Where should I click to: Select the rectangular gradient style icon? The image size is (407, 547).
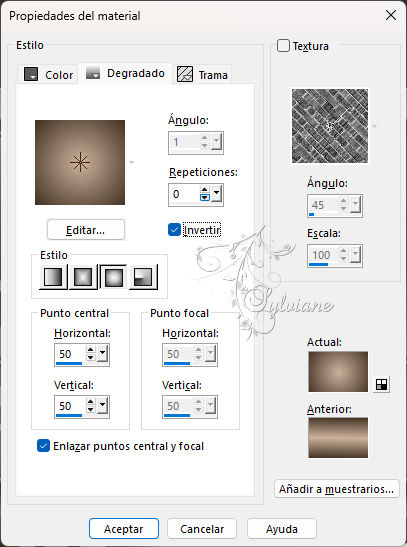[83, 277]
